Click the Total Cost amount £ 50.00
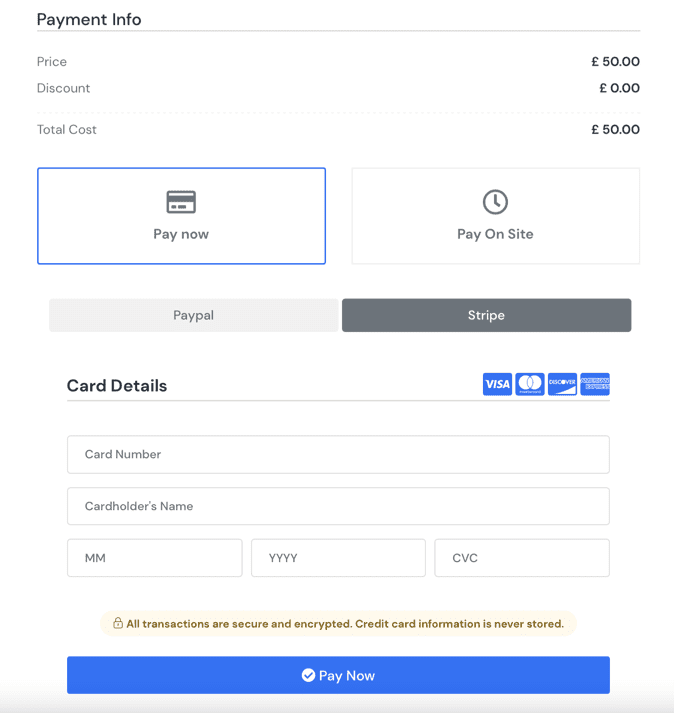674x713 pixels. [x=615, y=130]
